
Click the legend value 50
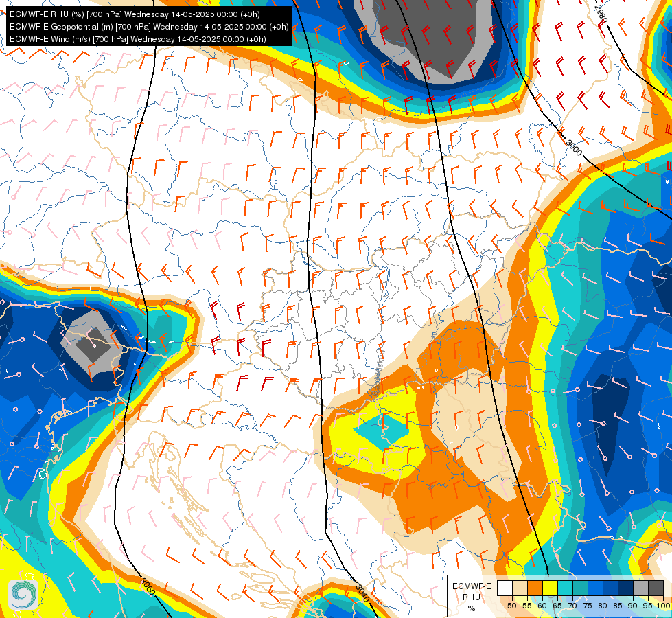pyautogui.click(x=512, y=606)
